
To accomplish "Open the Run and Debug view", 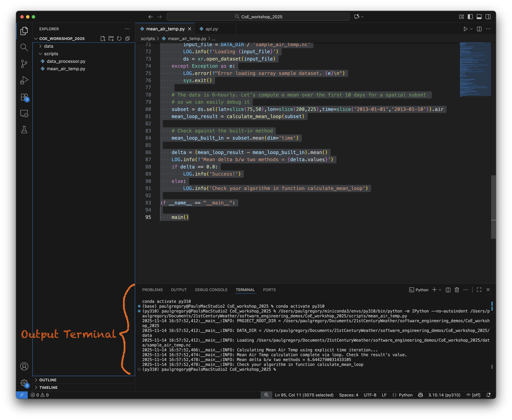I will pos(24,80).
